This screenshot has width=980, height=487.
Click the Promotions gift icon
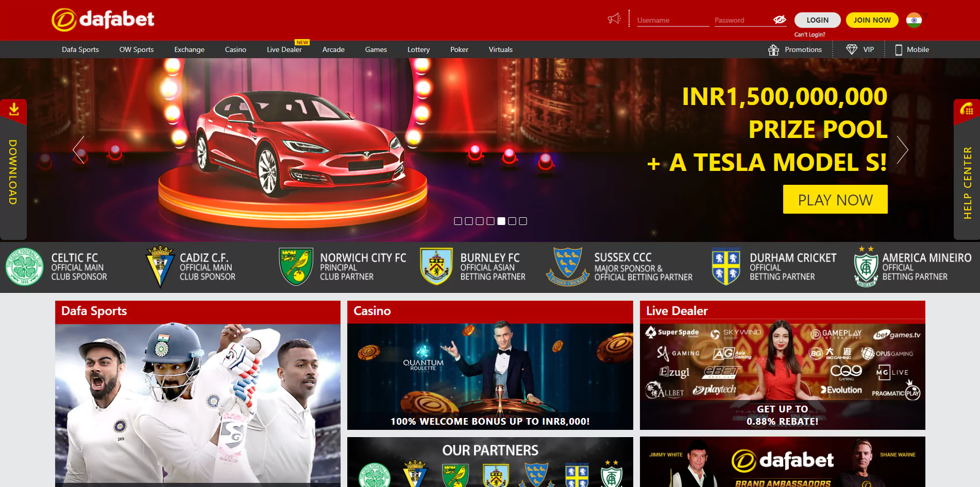[x=773, y=49]
